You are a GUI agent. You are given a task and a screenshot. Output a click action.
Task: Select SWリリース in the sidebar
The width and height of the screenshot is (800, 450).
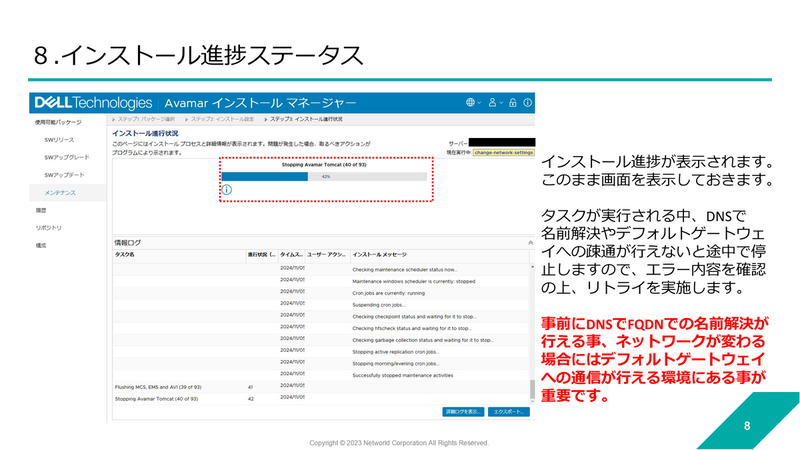59,140
